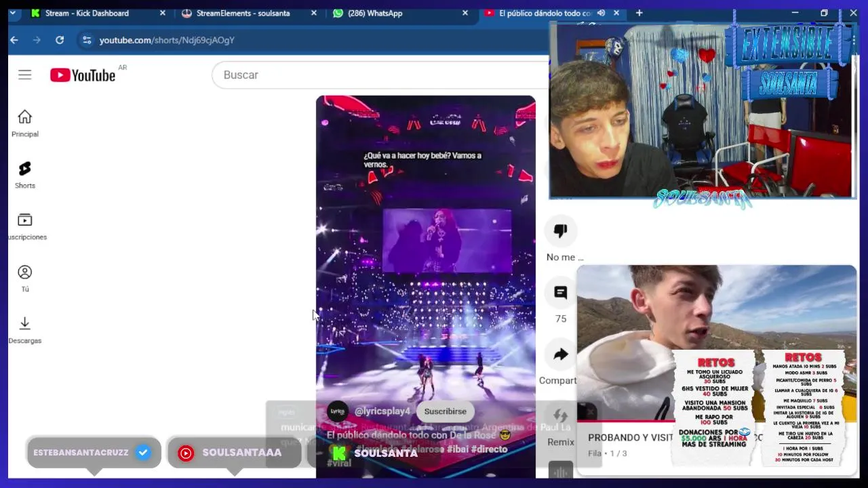Click the mini player video thumbnail

(717, 344)
